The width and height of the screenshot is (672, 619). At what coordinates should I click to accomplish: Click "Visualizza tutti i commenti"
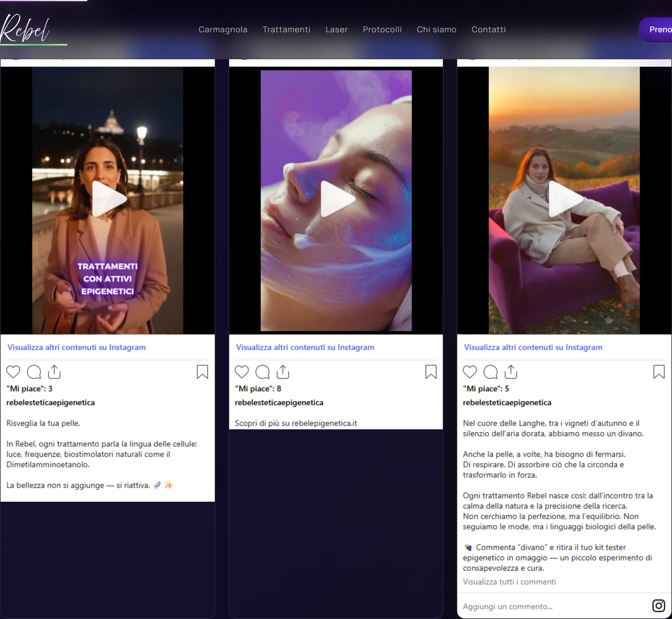click(509, 582)
